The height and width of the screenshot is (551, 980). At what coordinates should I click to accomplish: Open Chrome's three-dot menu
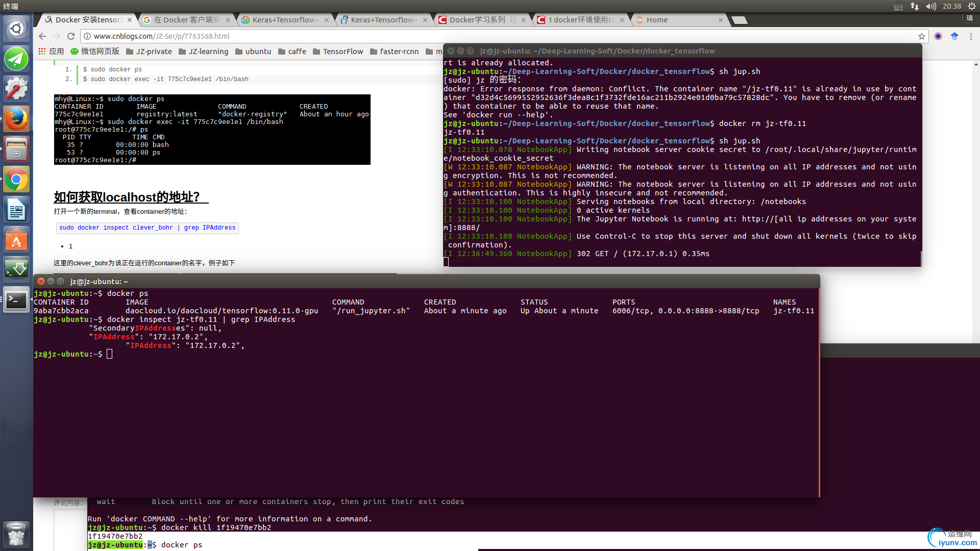pyautogui.click(x=971, y=36)
